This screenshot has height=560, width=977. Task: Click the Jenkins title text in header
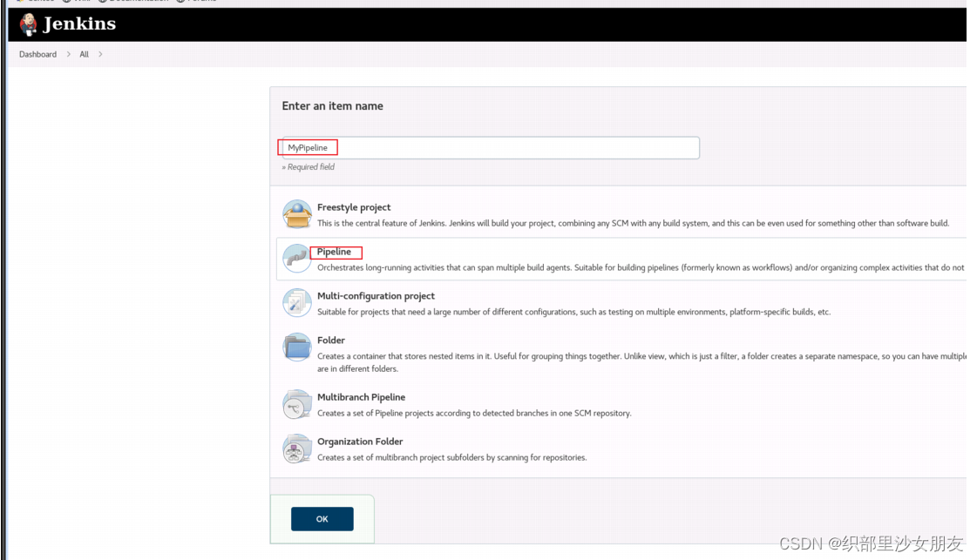80,24
